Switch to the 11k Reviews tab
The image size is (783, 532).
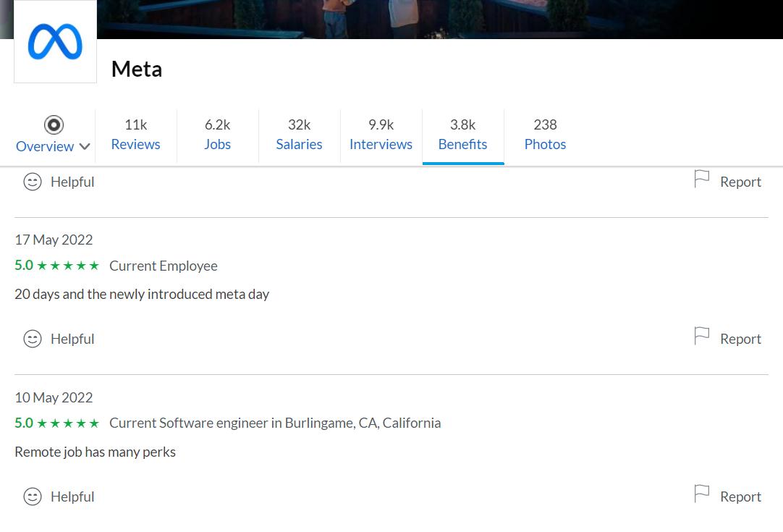point(136,135)
